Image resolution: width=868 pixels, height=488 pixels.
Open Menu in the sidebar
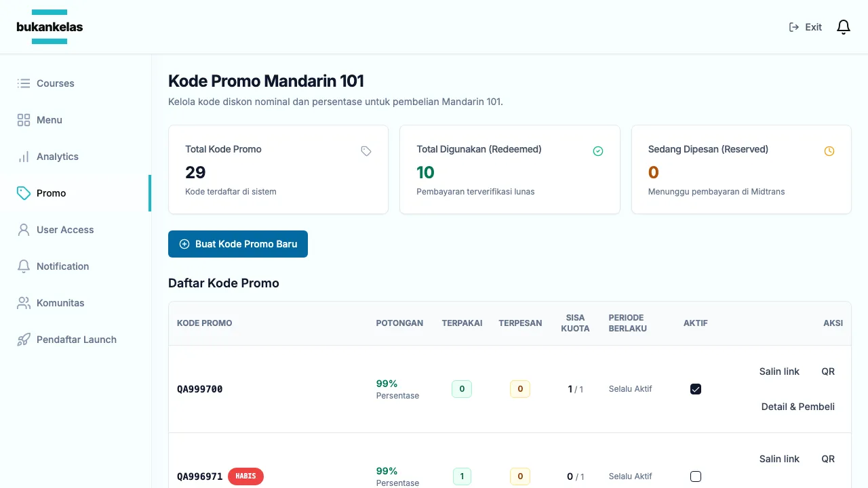click(75, 120)
